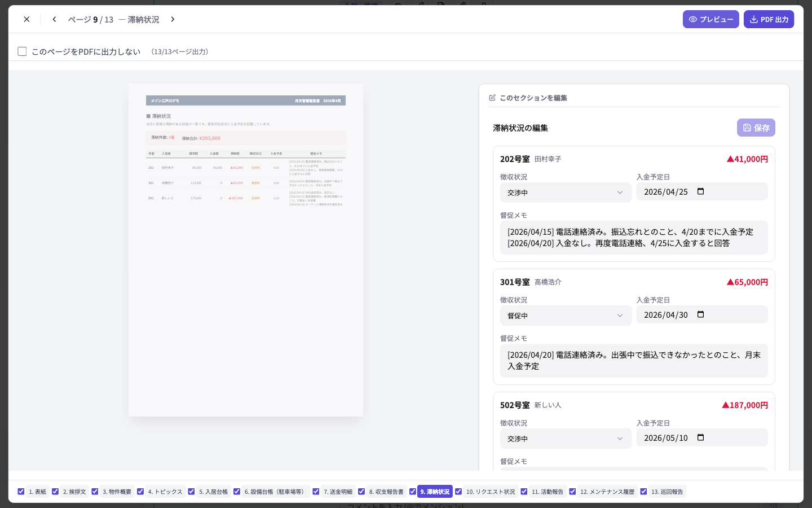812x508 pixels.
Task: Select the active 9. 滞納状況 page tab
Action: pyautogui.click(x=435, y=492)
